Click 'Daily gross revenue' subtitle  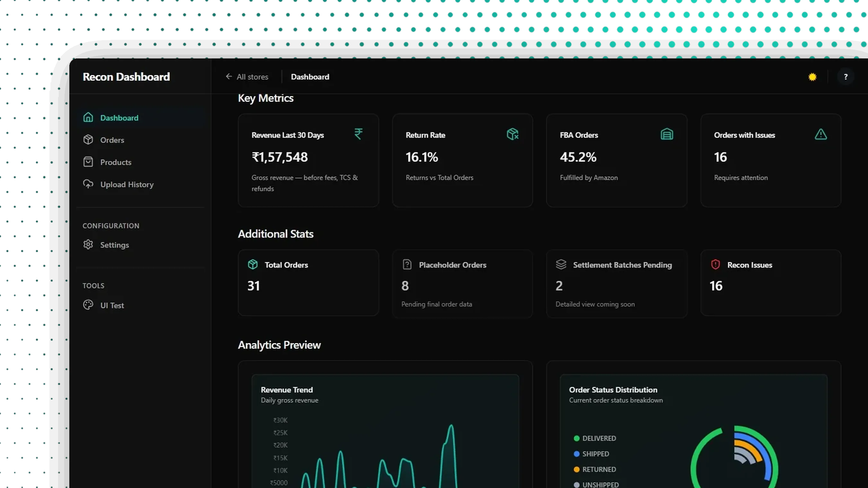coord(290,400)
